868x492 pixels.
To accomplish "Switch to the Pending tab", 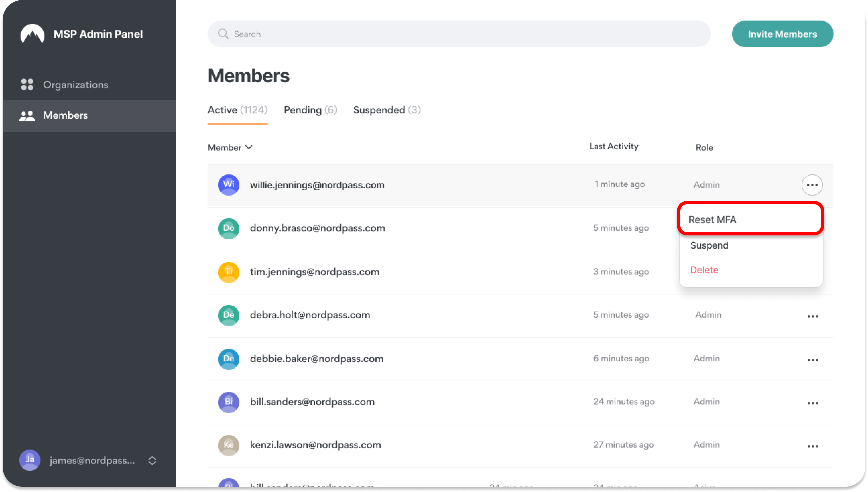I will (x=310, y=110).
